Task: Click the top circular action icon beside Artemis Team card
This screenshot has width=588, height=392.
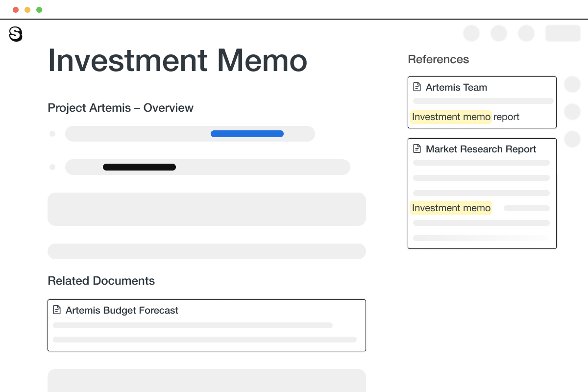Action: click(572, 84)
